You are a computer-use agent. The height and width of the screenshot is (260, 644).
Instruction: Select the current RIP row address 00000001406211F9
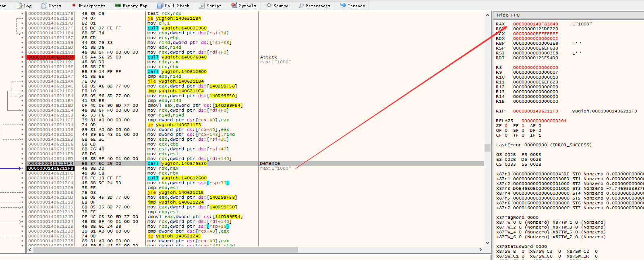[x=51, y=168]
